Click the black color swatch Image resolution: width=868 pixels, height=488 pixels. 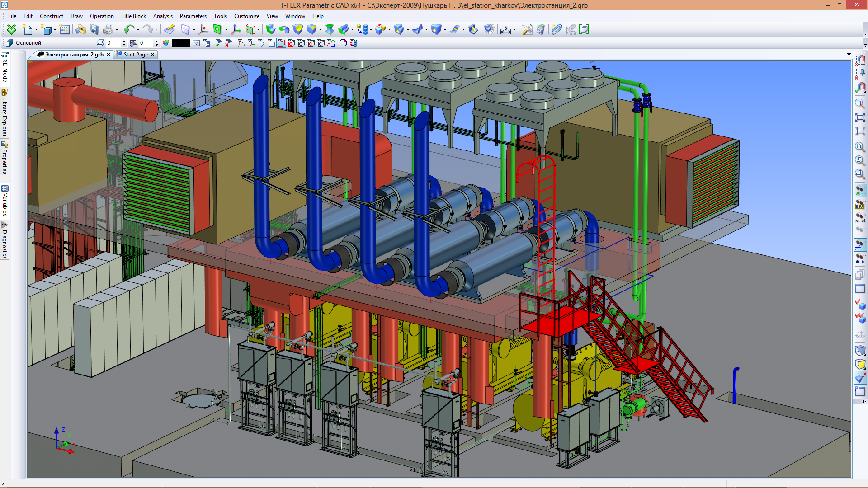coord(181,43)
